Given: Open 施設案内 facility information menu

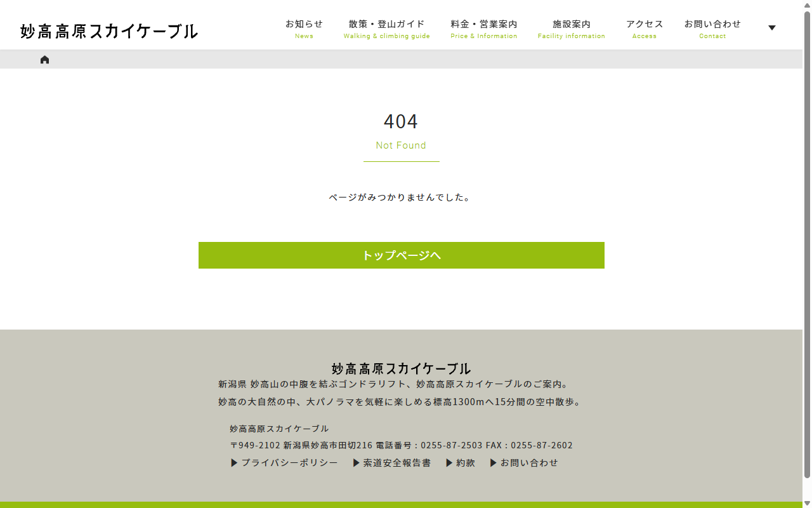Looking at the screenshot, I should point(572,29).
